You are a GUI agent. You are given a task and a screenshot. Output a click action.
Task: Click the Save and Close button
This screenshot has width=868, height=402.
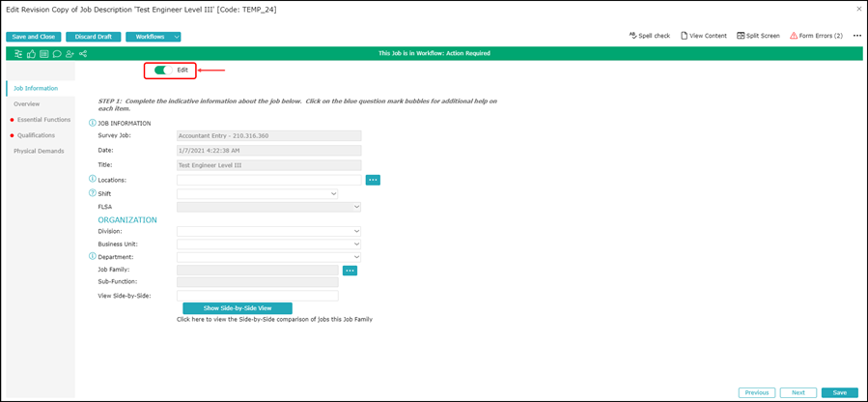[x=34, y=37]
